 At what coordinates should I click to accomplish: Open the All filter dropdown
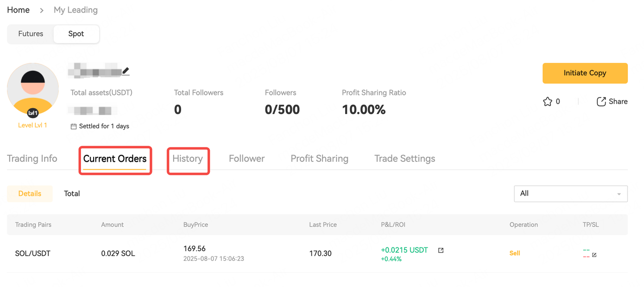571,194
